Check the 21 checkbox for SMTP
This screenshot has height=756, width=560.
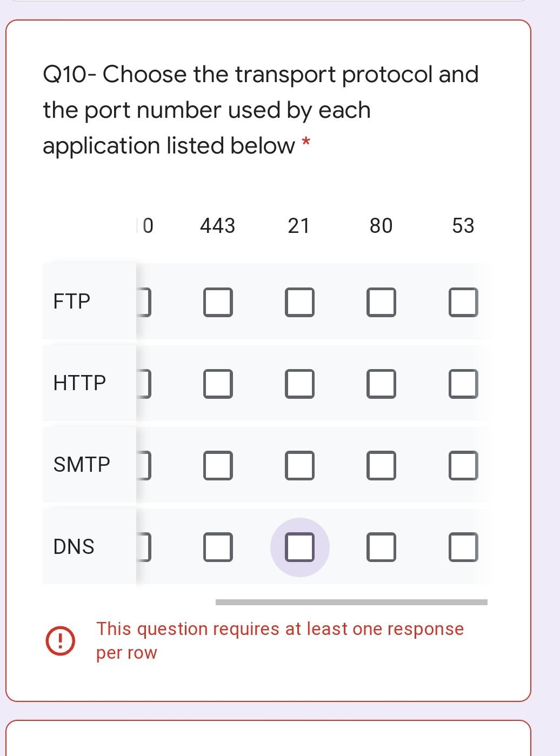[301, 465]
